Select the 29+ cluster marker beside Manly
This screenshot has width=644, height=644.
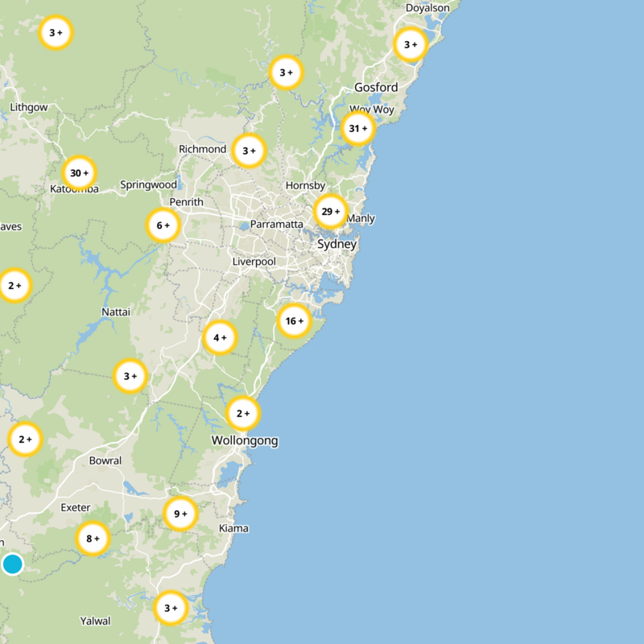pos(330,210)
